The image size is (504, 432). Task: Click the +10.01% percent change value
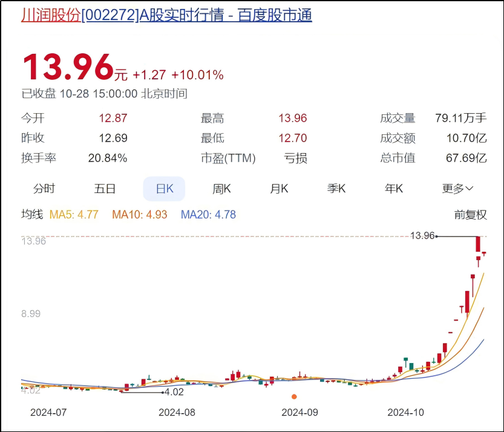click(x=197, y=75)
